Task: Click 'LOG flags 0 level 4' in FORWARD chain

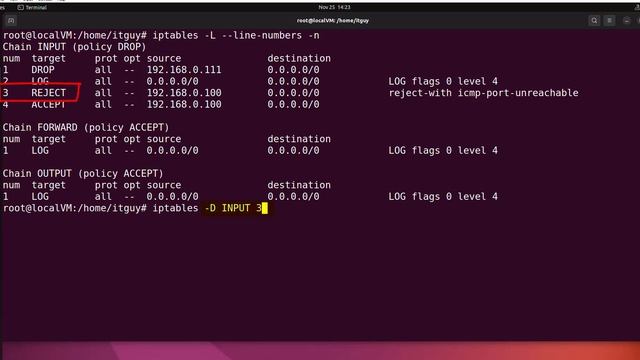Action: 443,151
